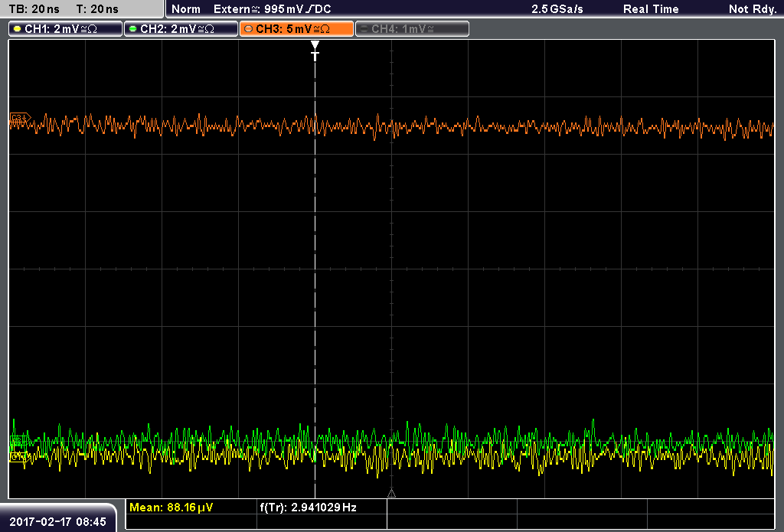Click the trigger position T marker
The width and height of the screenshot is (784, 532).
coord(315,51)
